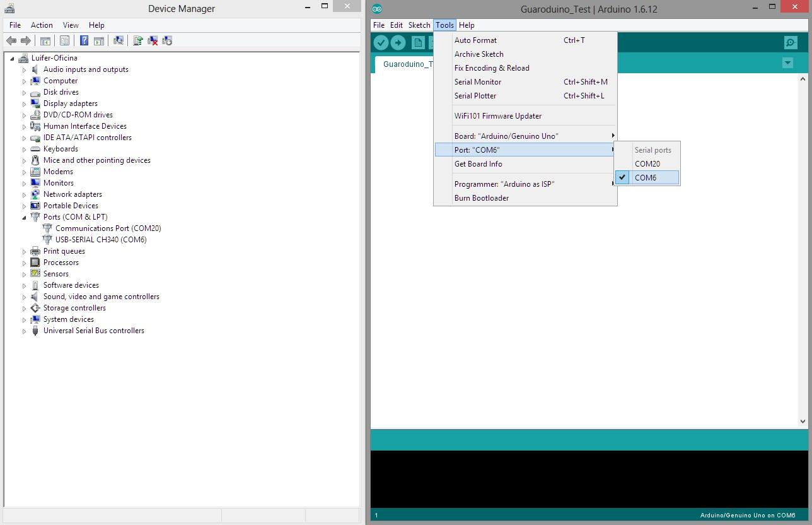The image size is (812, 525).
Task: Check the COM6 serial port entry
Action: (x=646, y=177)
